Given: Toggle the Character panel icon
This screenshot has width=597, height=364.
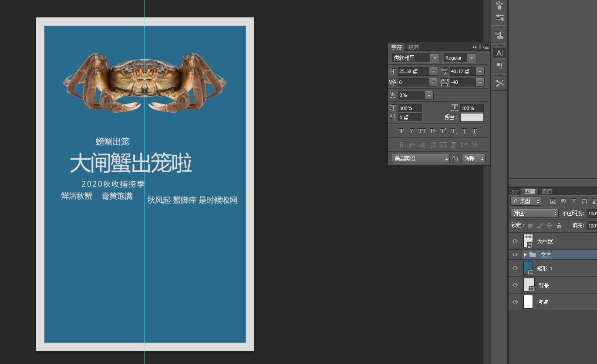Looking at the screenshot, I should pyautogui.click(x=499, y=53).
